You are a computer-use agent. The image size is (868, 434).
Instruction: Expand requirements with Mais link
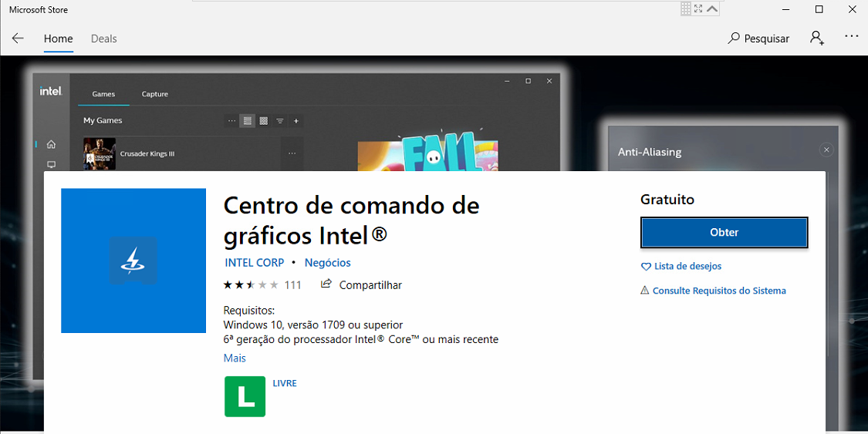coord(234,358)
